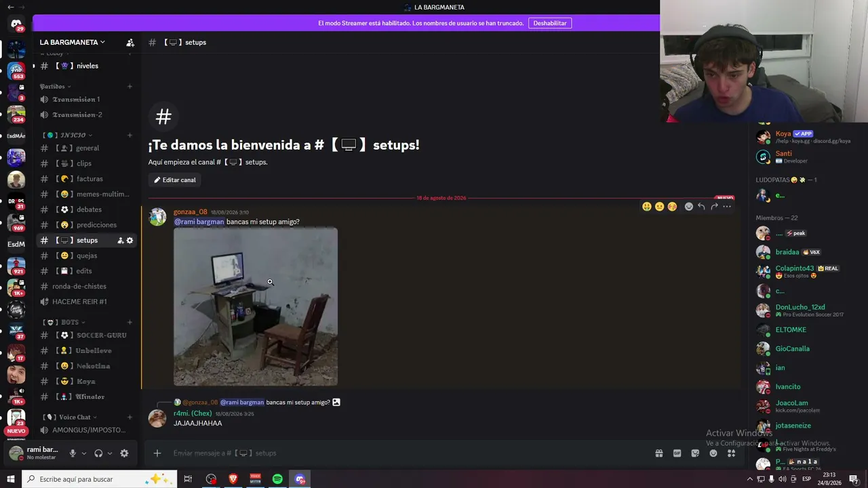
Task: Open audio output options chevron
Action: point(109,453)
